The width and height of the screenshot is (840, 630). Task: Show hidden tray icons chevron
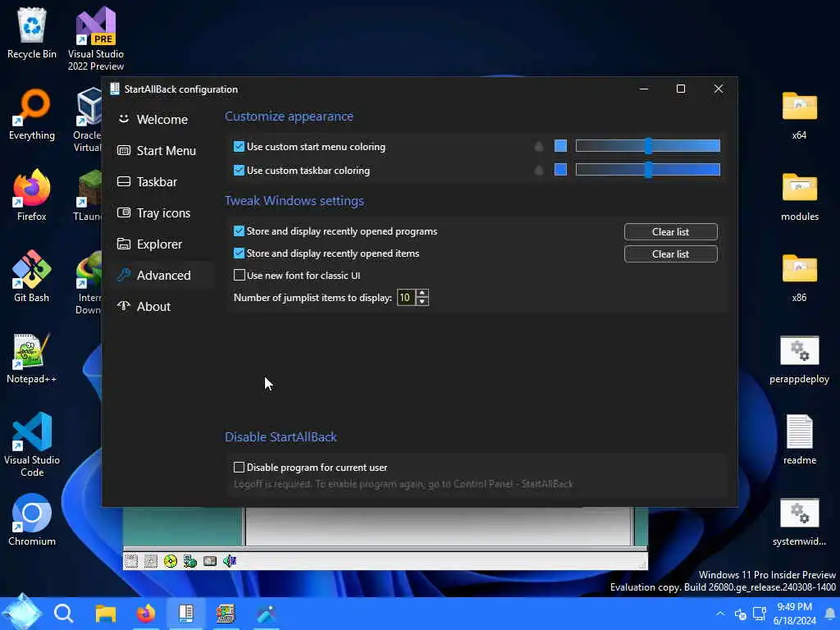click(x=719, y=614)
